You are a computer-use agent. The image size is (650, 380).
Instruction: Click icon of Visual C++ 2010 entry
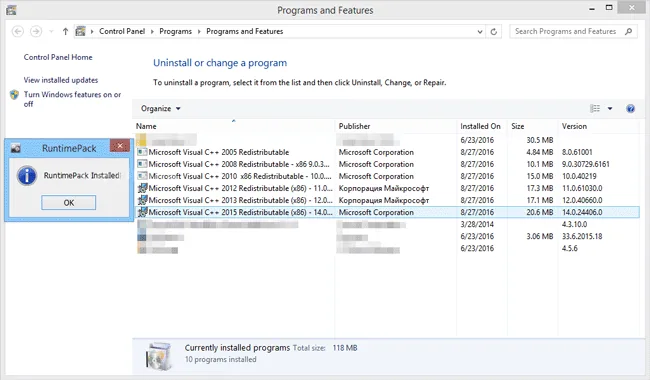[x=142, y=176]
